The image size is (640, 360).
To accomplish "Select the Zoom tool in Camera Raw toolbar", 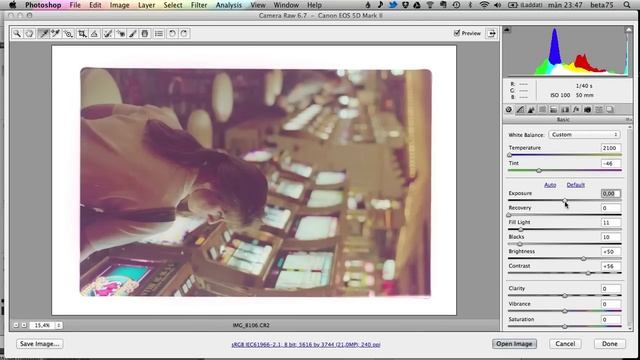I will click(x=17, y=33).
